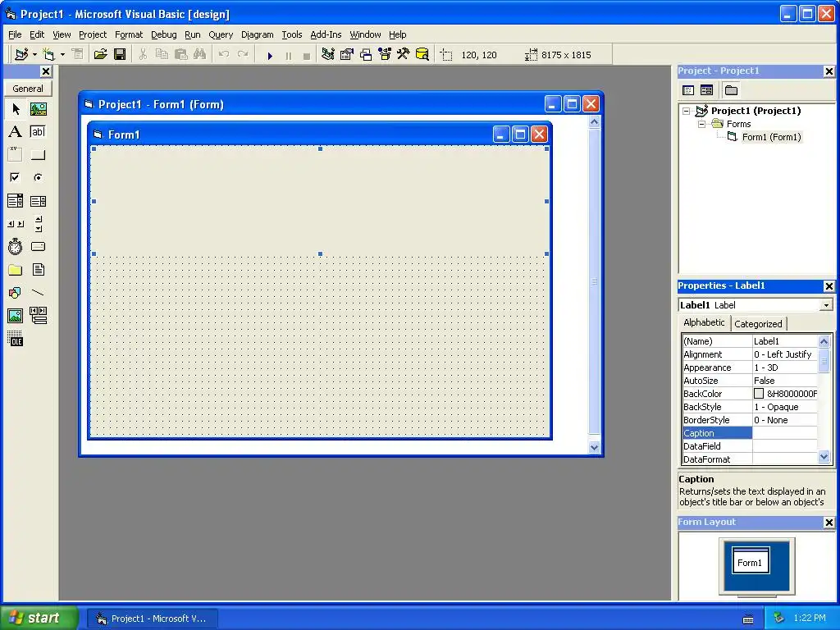
Task: Open the File menu
Action: pos(15,34)
